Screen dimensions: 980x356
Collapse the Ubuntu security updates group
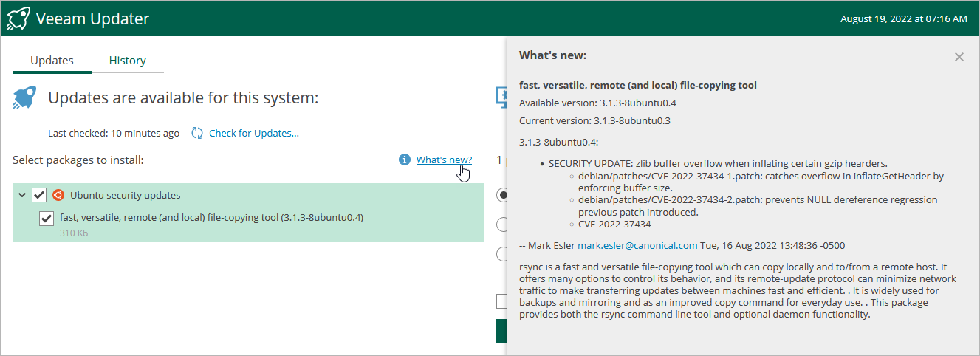pos(21,196)
